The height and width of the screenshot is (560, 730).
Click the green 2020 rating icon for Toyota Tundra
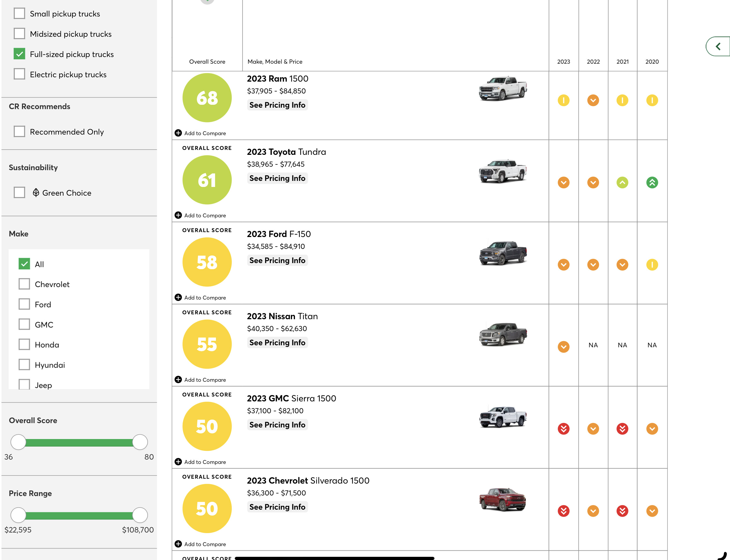coord(652,182)
